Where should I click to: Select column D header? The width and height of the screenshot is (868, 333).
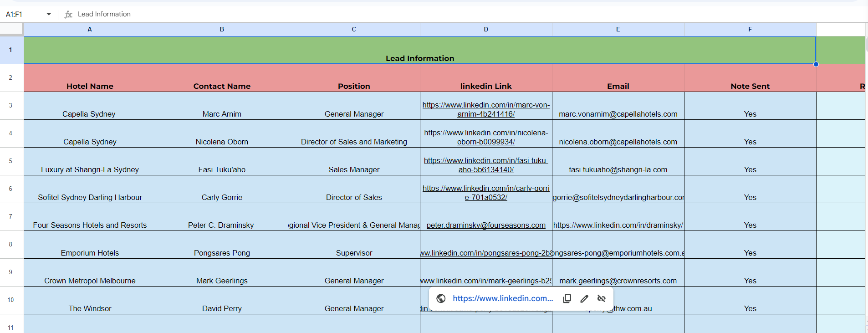point(486,29)
